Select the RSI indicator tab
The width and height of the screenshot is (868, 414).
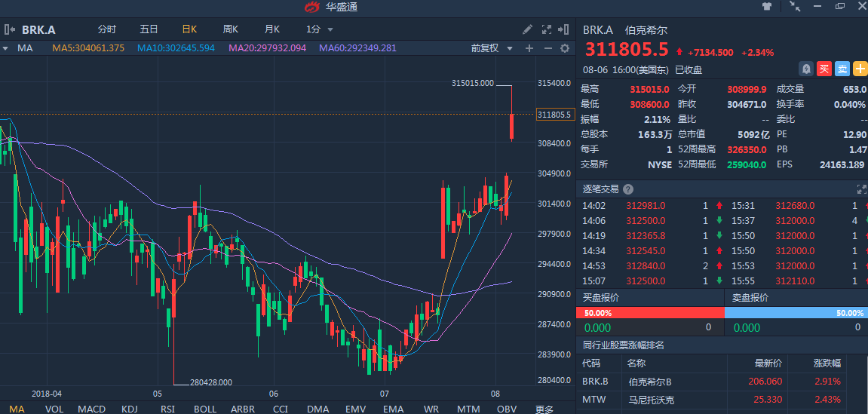point(167,409)
